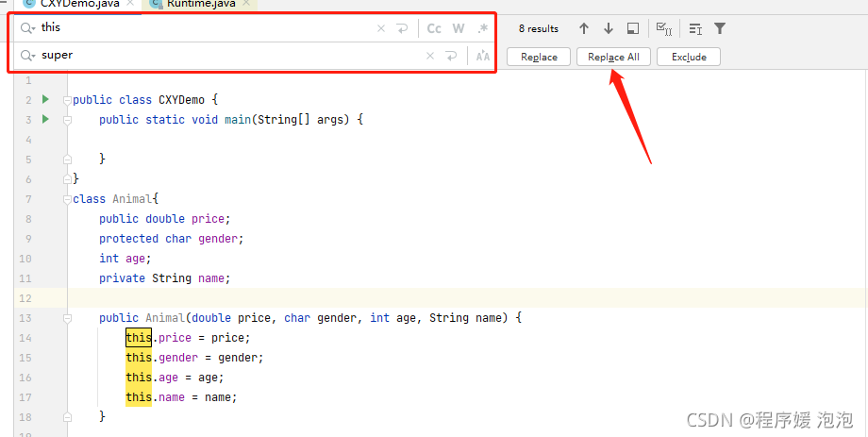Screen dimensions: 868x437
Task: Click 'Animal' in the constructor signature
Action: tap(165, 318)
